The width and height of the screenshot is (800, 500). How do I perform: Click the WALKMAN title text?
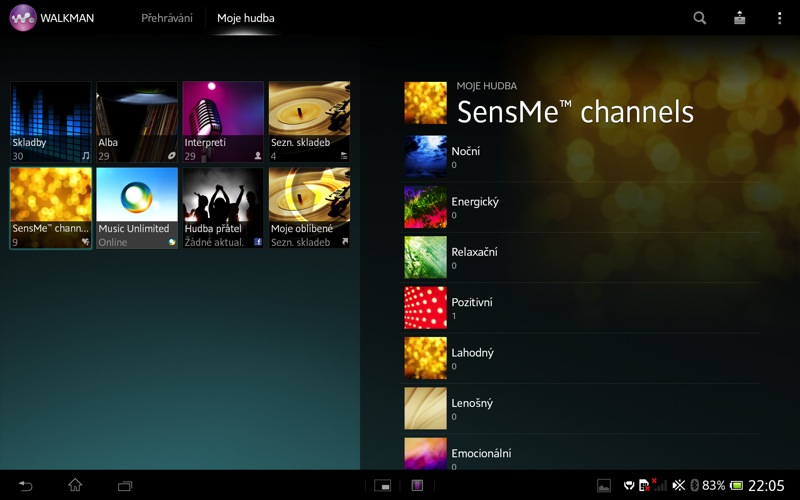click(x=67, y=18)
